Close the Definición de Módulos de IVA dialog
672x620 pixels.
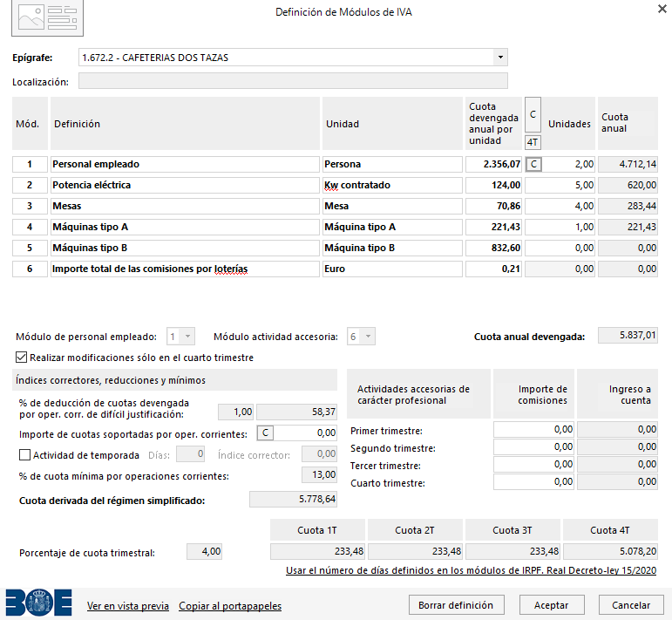point(662,9)
